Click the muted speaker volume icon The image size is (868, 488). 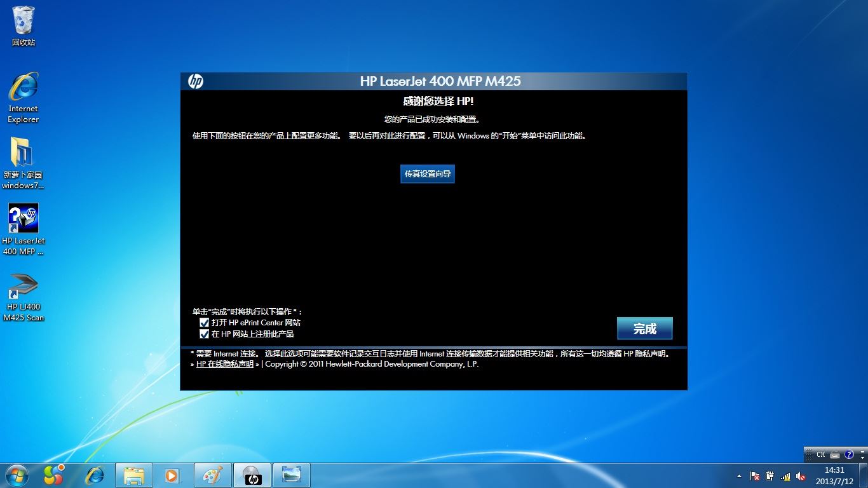801,476
